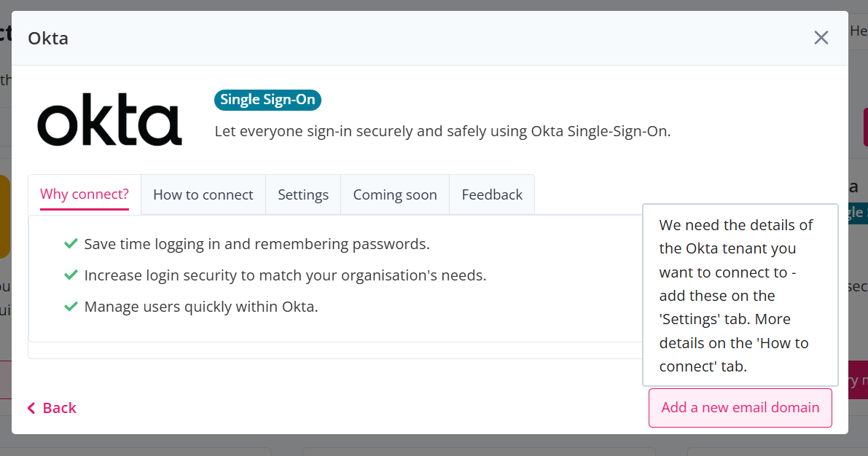Click the Add a new email domain button

coord(740,408)
